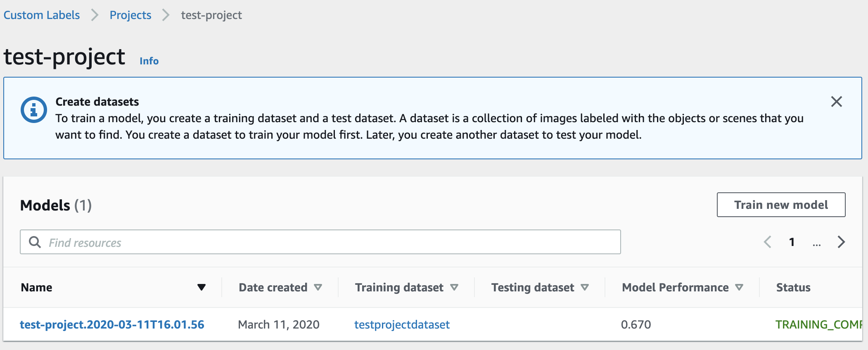Image resolution: width=868 pixels, height=350 pixels.
Task: Open the Info link beside test-project
Action: (x=149, y=61)
